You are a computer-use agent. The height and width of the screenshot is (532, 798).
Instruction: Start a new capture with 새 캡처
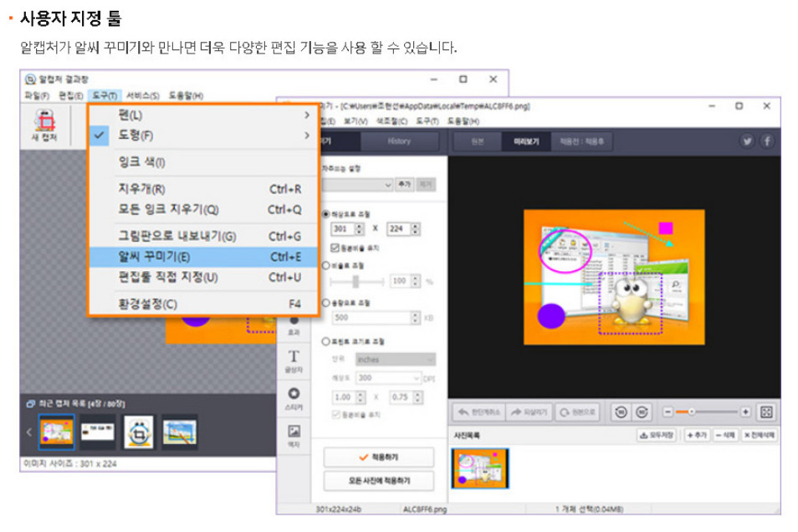point(45,125)
